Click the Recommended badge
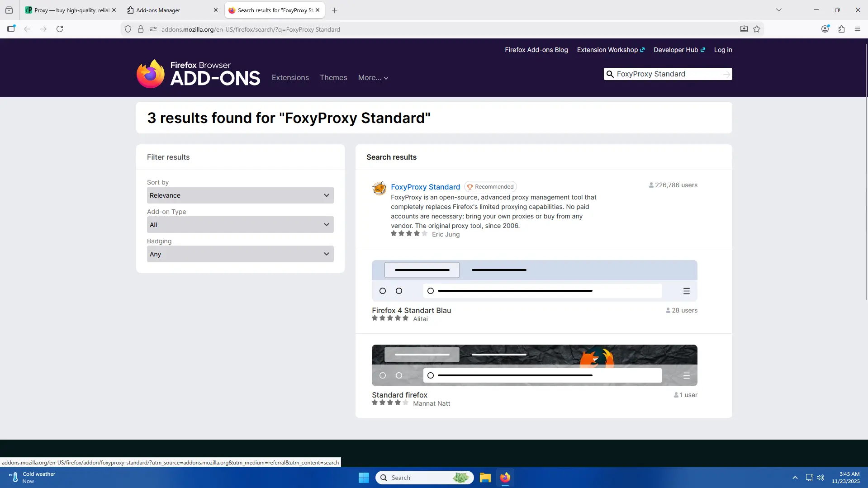Viewport: 868px width, 488px height. click(490, 186)
